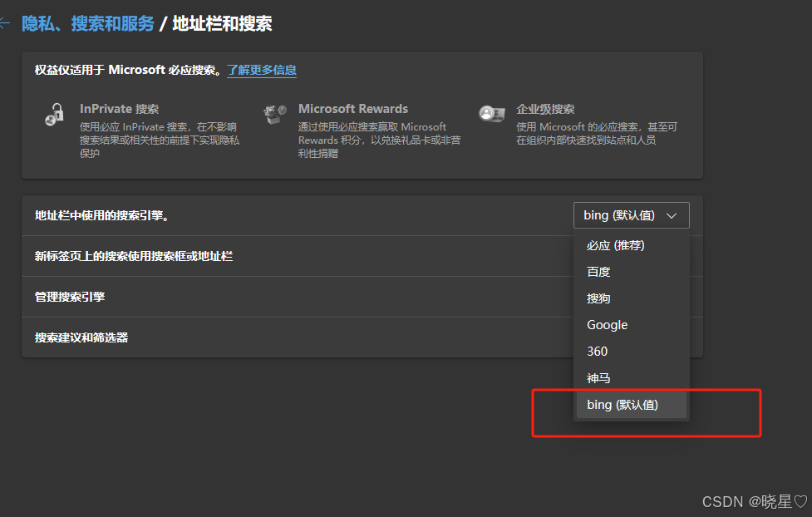
Task: Click the 地址栏中使用的搜索引擎 label
Action: [102, 215]
